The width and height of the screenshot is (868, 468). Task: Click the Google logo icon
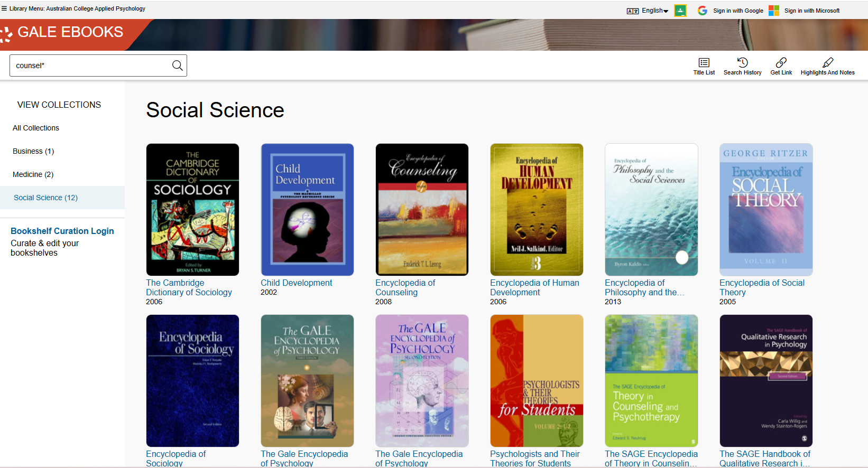(x=703, y=11)
